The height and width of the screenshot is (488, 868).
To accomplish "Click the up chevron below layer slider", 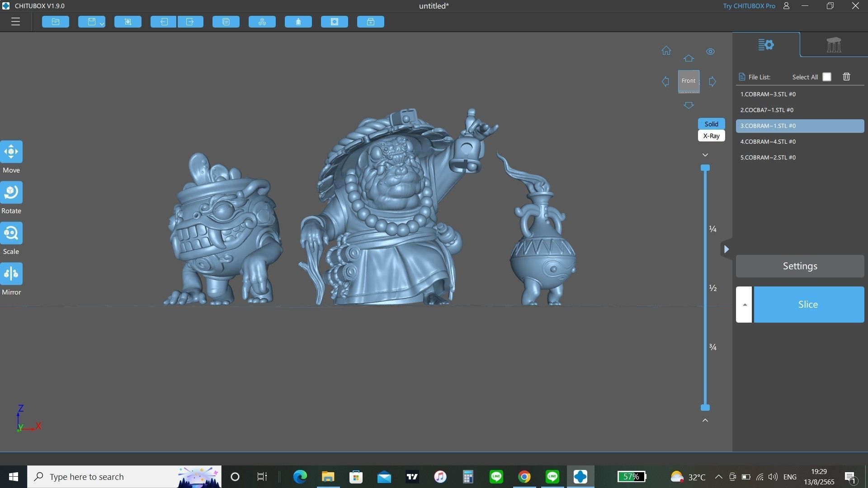I will tap(705, 420).
